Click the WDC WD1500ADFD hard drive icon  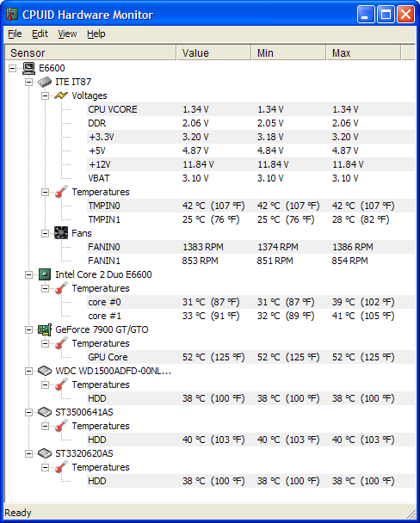pos(45,371)
